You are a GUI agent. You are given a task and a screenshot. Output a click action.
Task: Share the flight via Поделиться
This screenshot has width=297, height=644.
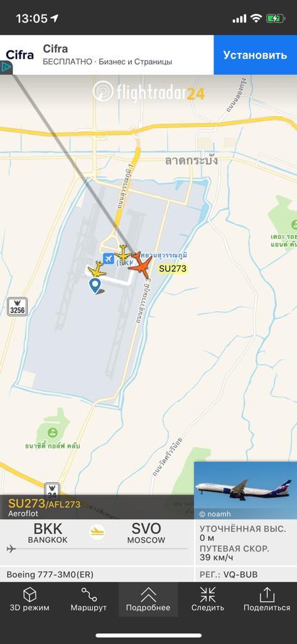[x=267, y=599]
